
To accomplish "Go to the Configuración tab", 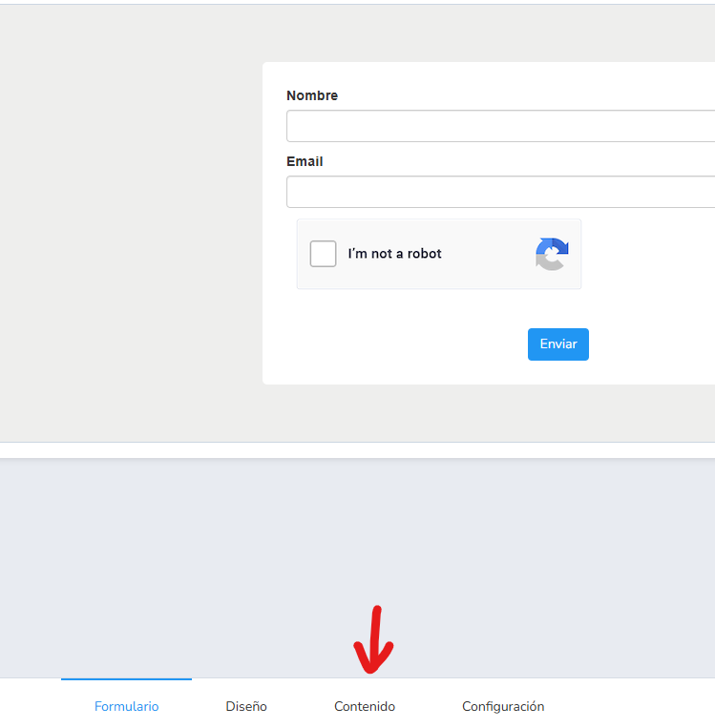I will coord(503,707).
